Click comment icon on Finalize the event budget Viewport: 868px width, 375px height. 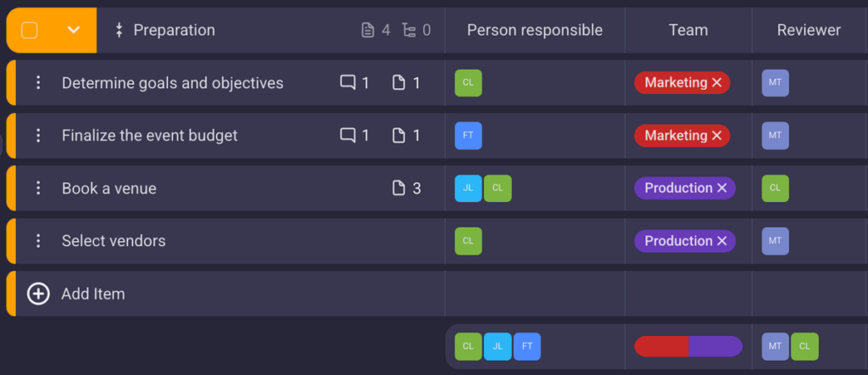coord(348,136)
